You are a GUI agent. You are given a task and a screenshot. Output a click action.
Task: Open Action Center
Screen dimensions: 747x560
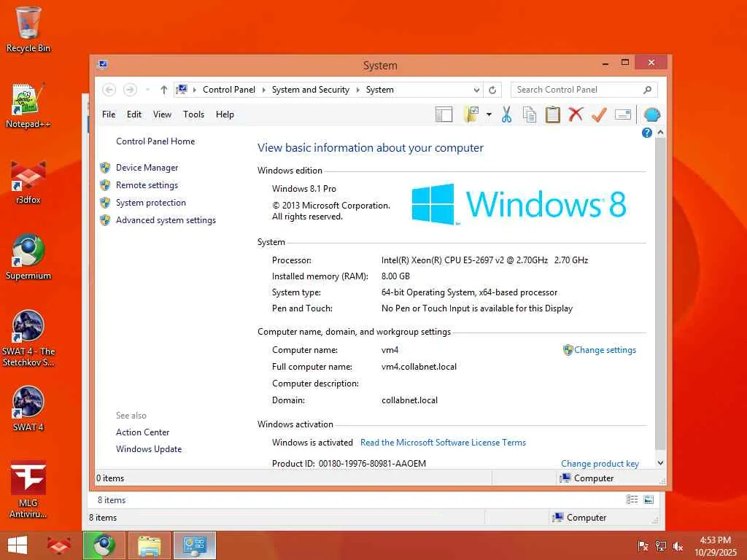[x=142, y=432]
